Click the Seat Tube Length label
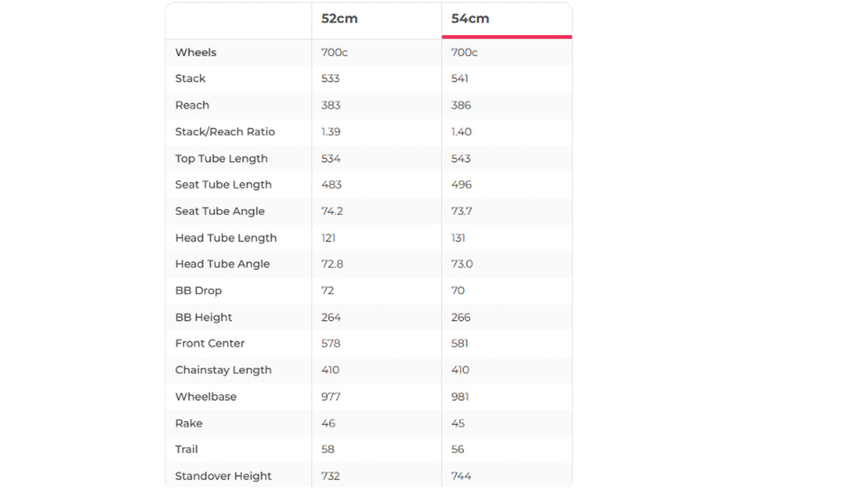 coord(223,184)
